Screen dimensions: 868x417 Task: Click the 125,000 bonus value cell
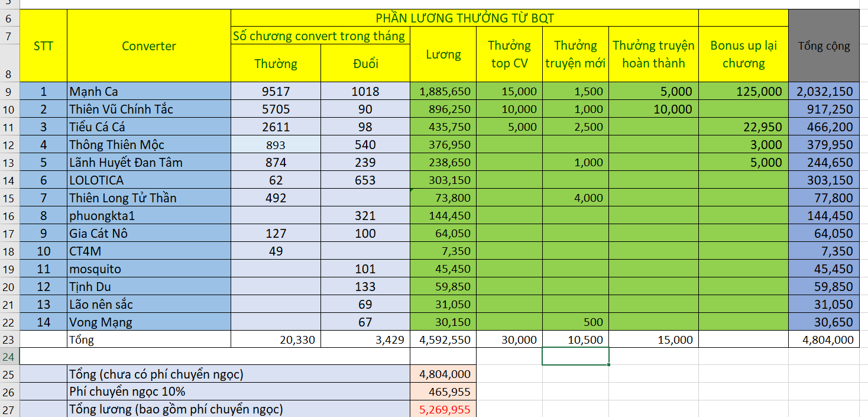pyautogui.click(x=743, y=91)
